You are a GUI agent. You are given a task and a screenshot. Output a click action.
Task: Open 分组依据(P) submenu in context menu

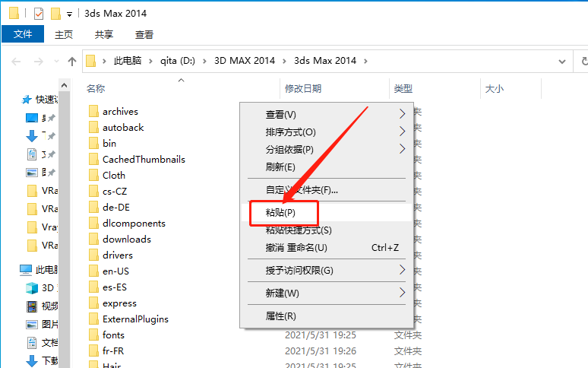[327, 149]
